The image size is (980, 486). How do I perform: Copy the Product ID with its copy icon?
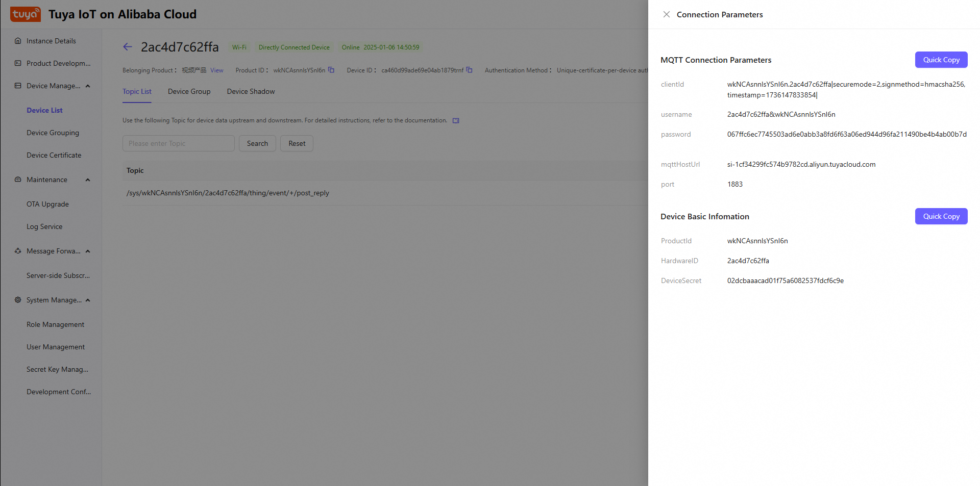(331, 70)
